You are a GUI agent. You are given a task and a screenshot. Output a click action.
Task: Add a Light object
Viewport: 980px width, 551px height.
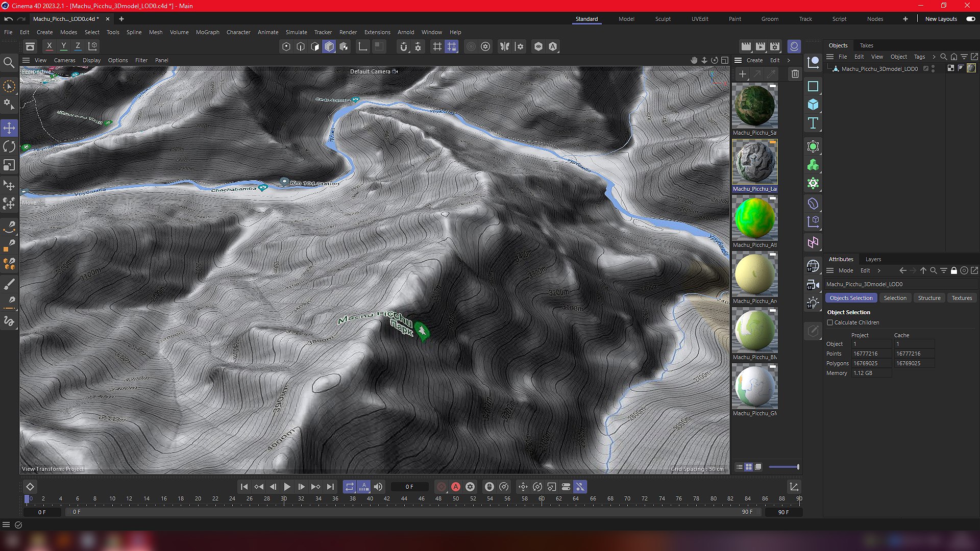point(813,303)
